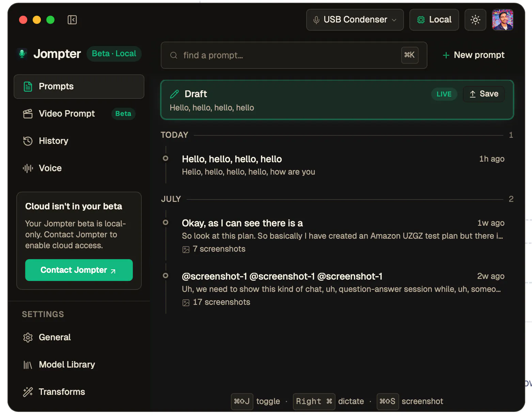532x416 pixels.
Task: Click the 1w ago timestamp
Action: pos(491,223)
